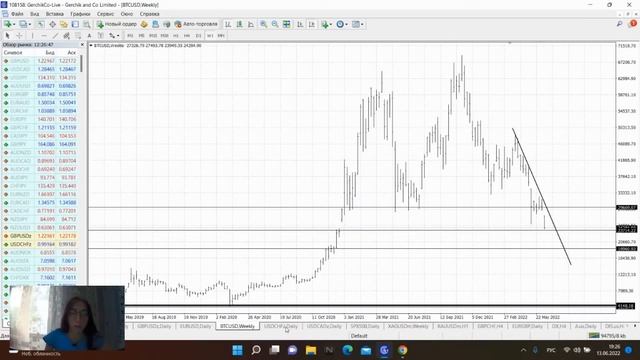Switch chart to line chart view
Viewport: 640px width, 360px height.
pos(251,24)
